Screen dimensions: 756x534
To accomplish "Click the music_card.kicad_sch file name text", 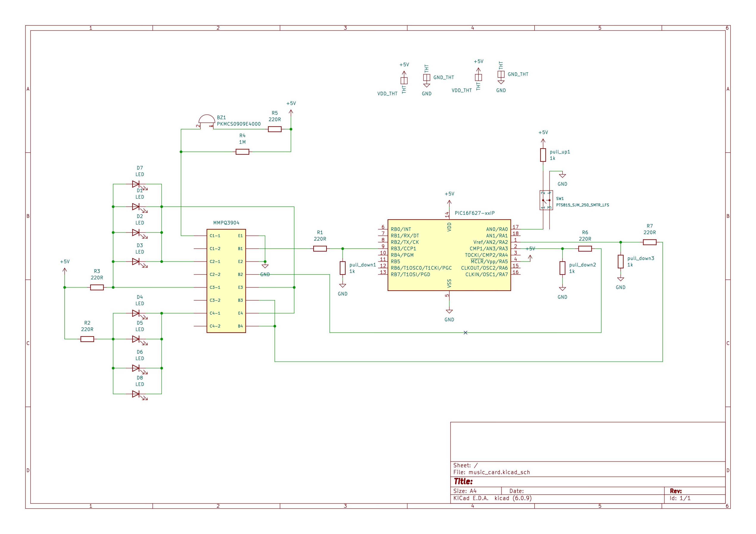I will click(x=499, y=472).
